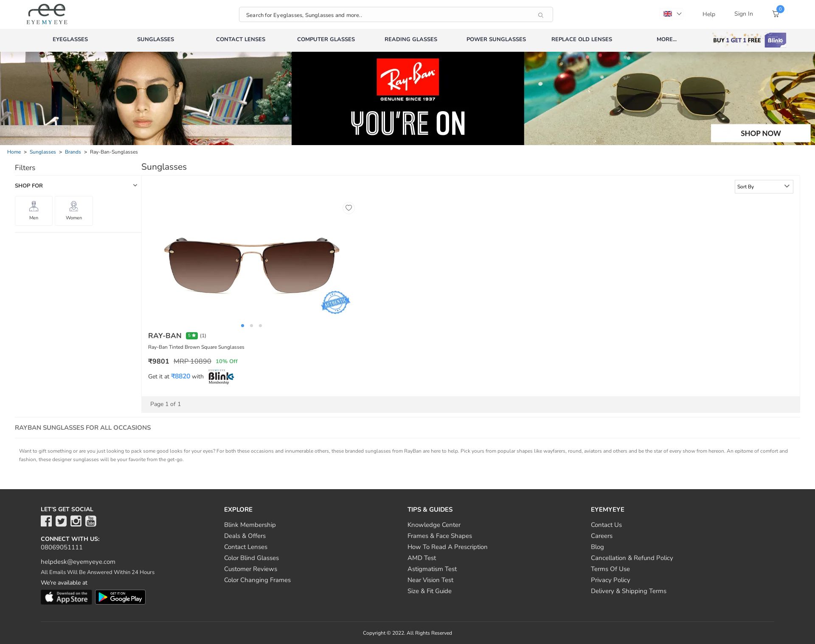Image resolution: width=815 pixels, height=644 pixels.
Task: Open How To Read A Prescription link
Action: [447, 547]
